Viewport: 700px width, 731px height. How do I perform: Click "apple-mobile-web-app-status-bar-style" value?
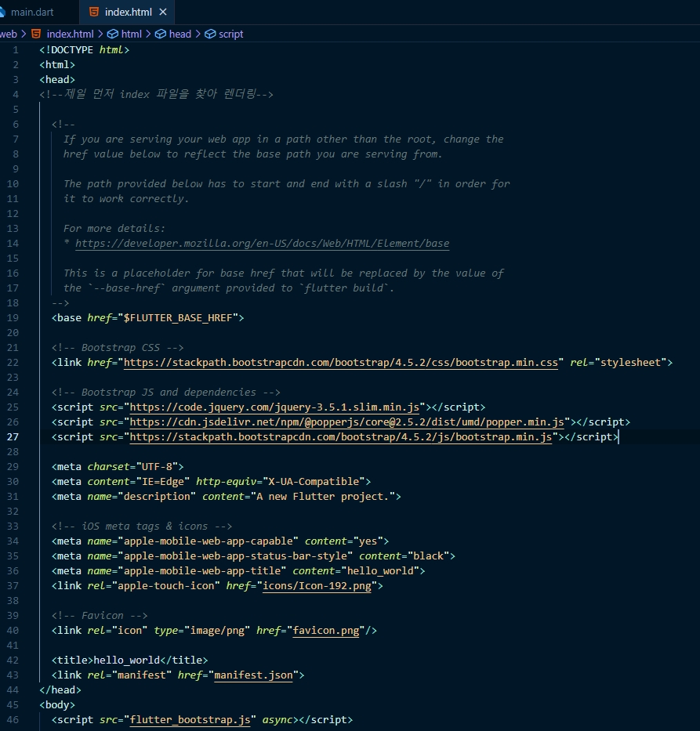coord(235,556)
